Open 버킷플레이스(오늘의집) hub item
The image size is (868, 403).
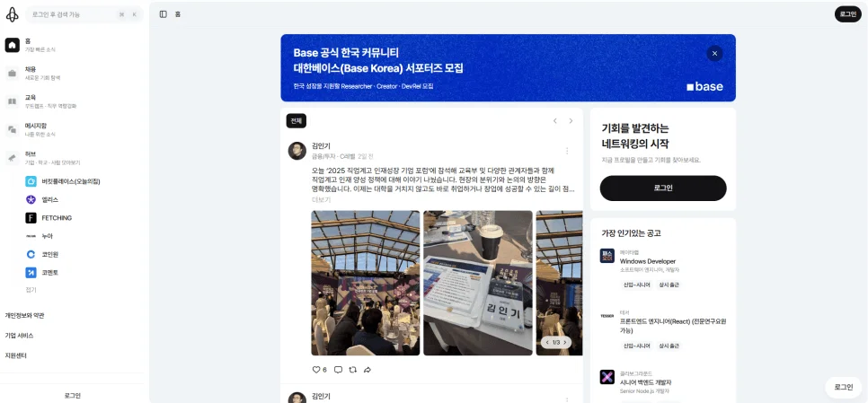tap(72, 181)
